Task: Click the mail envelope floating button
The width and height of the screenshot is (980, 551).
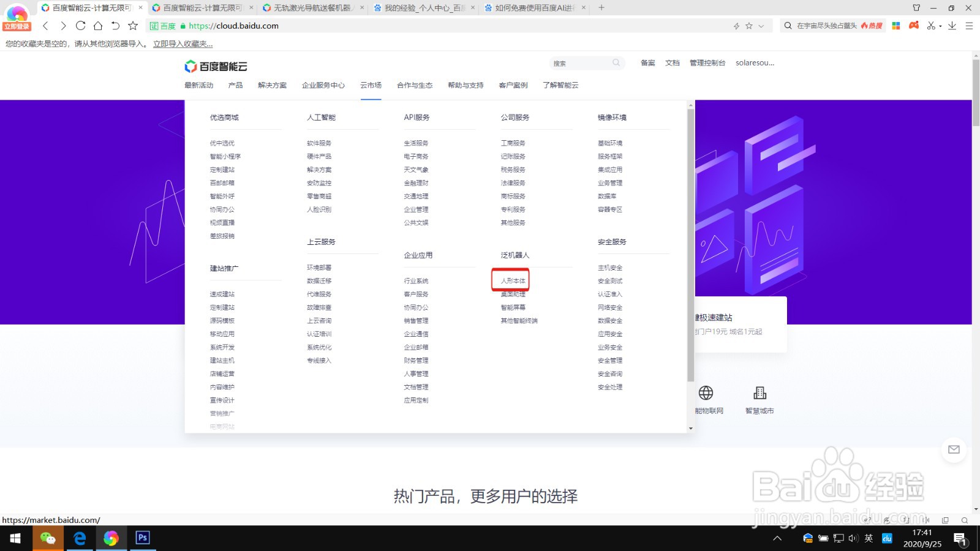Action: (x=954, y=449)
